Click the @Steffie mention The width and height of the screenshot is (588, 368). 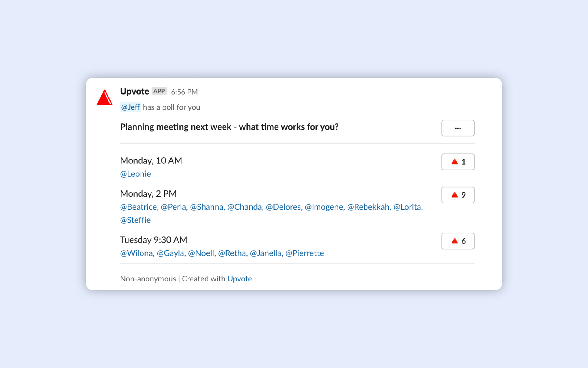(135, 220)
